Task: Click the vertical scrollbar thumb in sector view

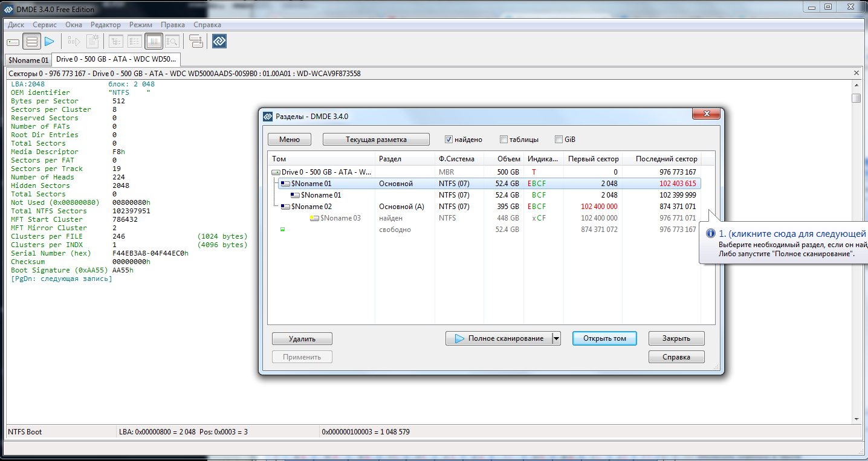Action: pyautogui.click(x=856, y=98)
